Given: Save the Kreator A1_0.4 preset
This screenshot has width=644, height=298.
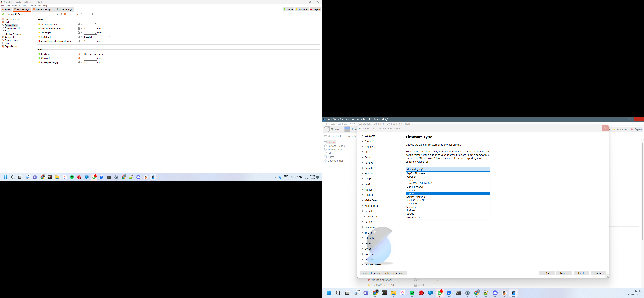Looking at the screenshot, I should [x=62, y=14].
